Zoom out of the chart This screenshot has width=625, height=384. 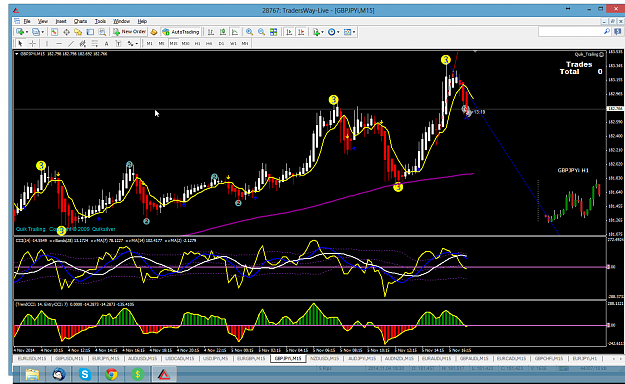click(x=261, y=32)
